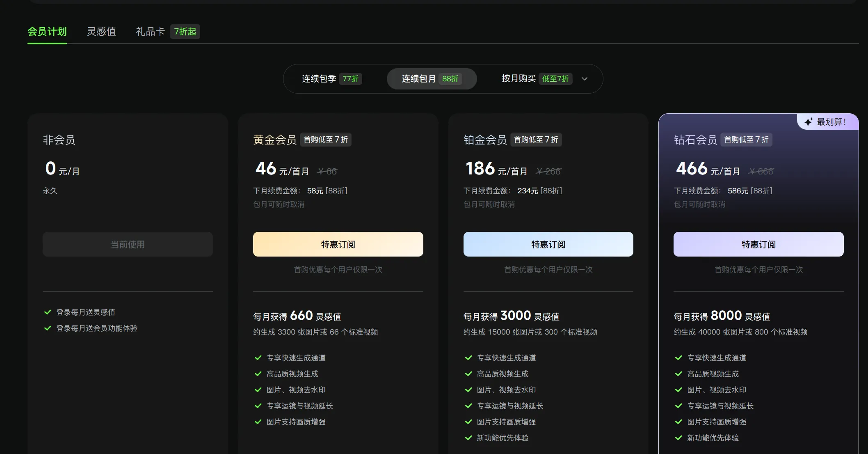Viewport: 868px width, 454px height.
Task: Switch to the 灵感值 tab
Action: click(101, 32)
